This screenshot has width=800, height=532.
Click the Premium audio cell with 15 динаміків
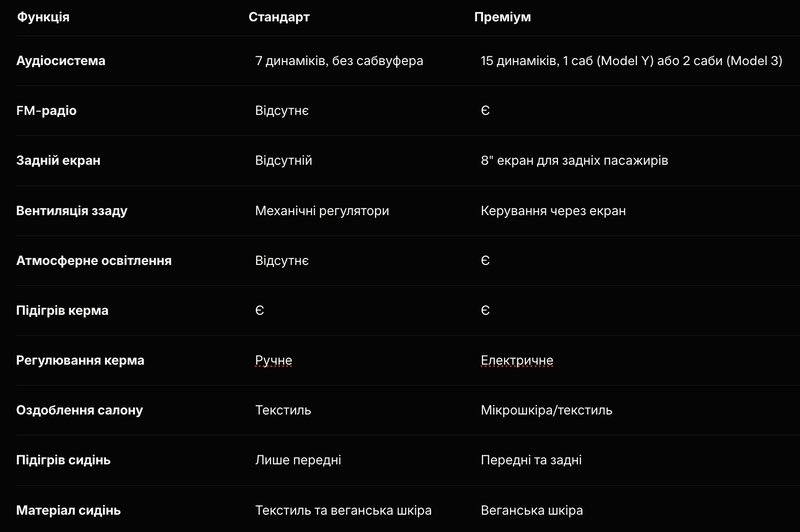pyautogui.click(x=631, y=61)
